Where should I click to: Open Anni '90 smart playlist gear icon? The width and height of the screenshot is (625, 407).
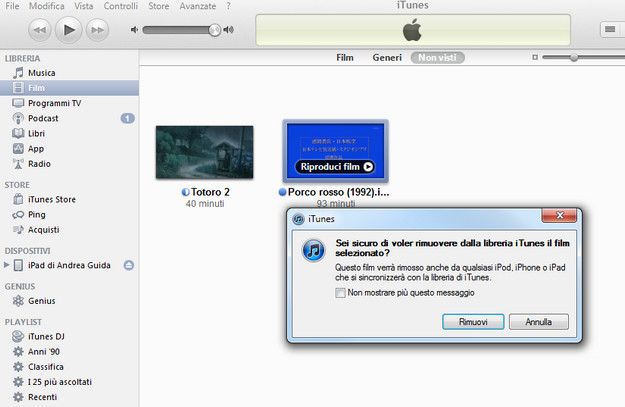pos(18,352)
